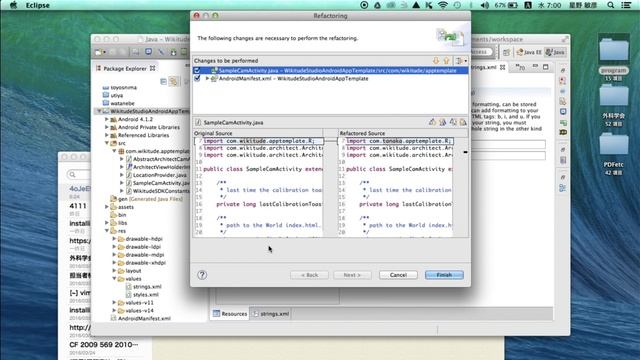
Task: Select watanabe project in Package Explorer
Action: [122, 103]
